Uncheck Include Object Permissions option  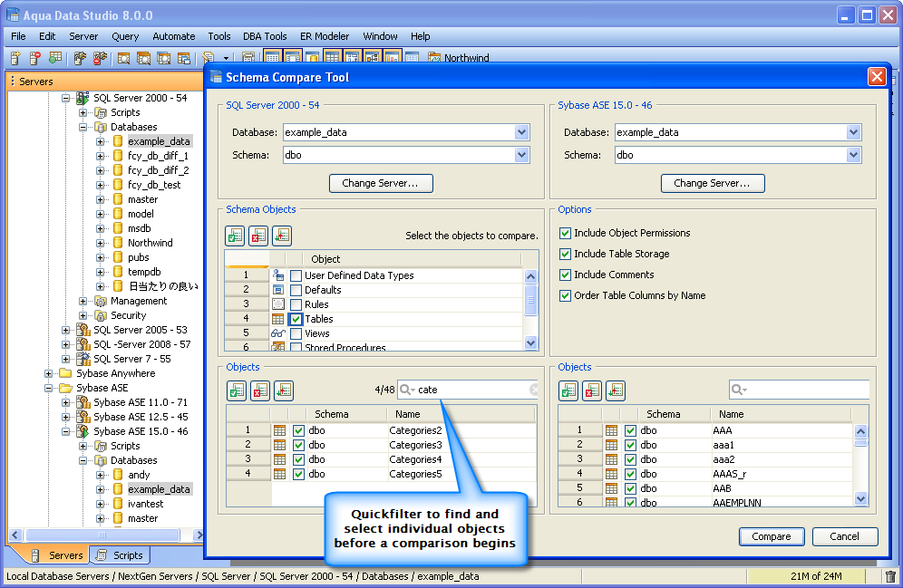click(x=565, y=233)
